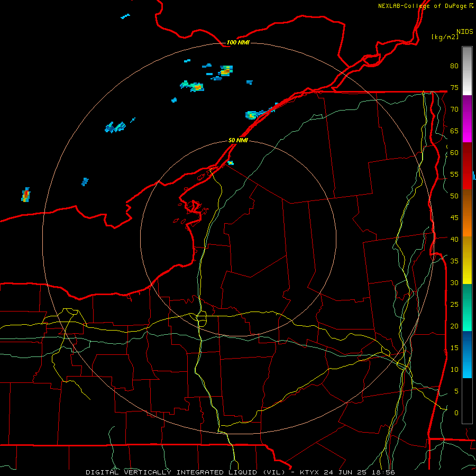Click the red-core storm cell at far west edge
Screen dimensions: 476x476
[x=26, y=195]
